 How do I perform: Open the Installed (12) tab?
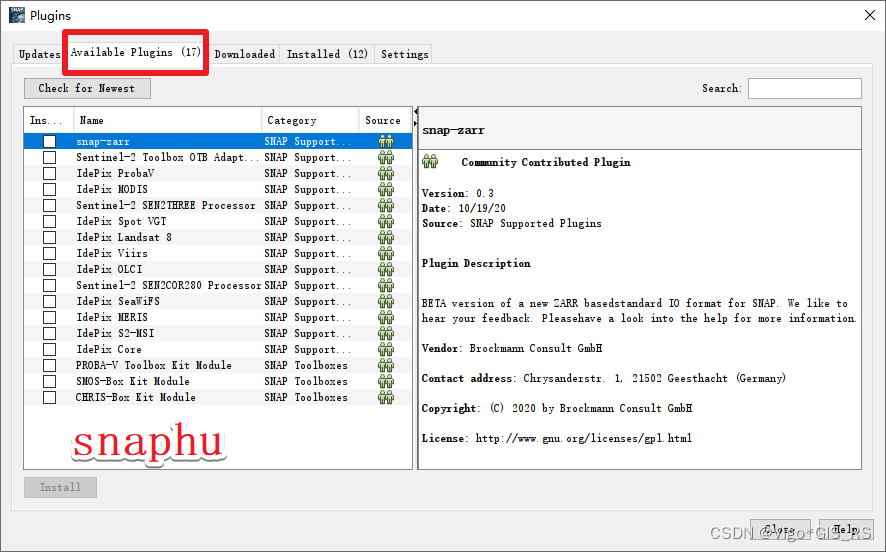(327, 54)
